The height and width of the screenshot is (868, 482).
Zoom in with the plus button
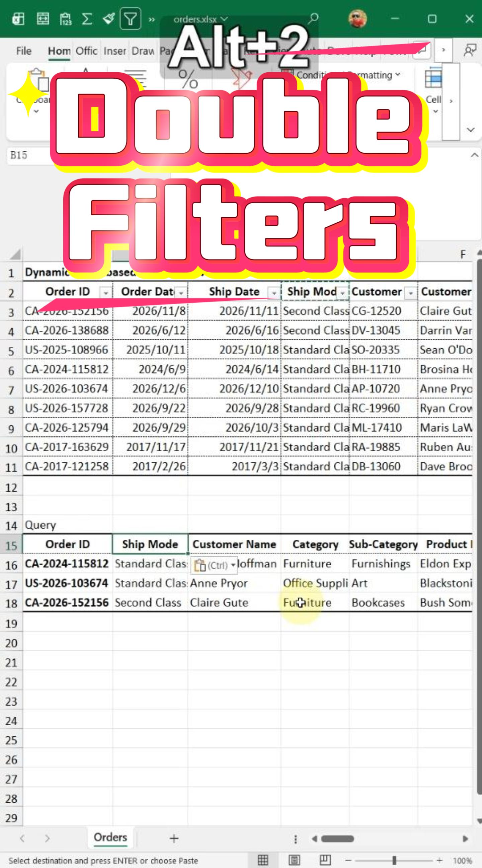tap(439, 861)
